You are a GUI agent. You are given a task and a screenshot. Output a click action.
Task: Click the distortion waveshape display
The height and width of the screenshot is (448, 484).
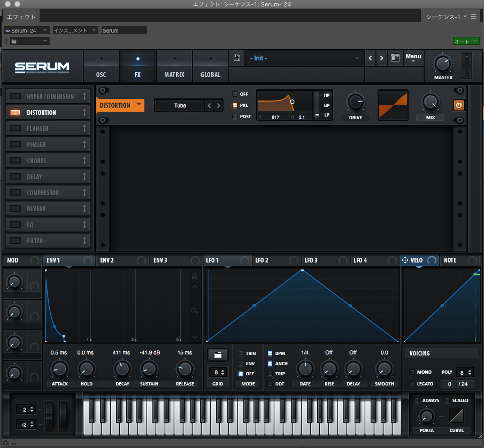[x=393, y=105]
